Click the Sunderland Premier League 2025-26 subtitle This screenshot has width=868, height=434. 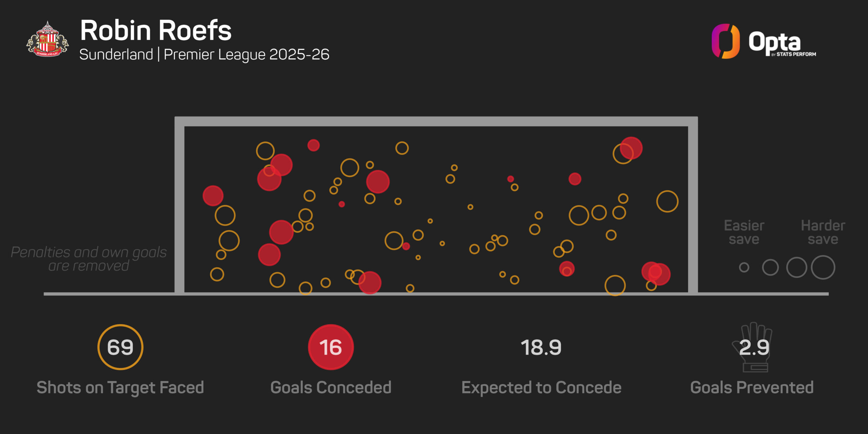click(x=204, y=55)
